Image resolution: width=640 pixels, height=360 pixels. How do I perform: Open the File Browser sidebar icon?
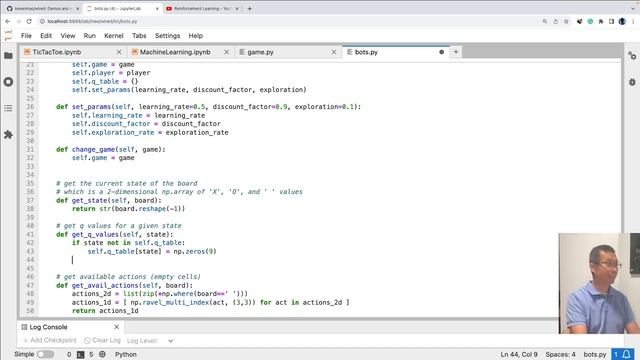point(8,56)
